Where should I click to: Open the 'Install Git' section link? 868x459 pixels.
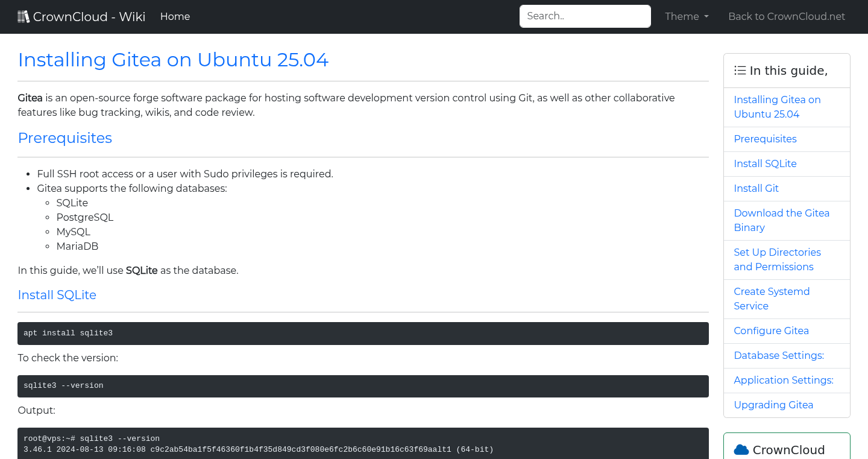(x=756, y=188)
